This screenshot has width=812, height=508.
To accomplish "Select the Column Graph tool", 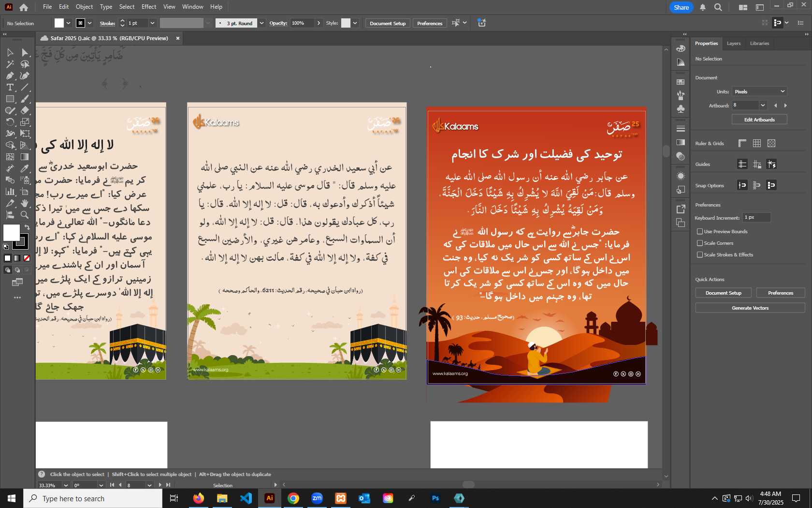I will 10,192.
